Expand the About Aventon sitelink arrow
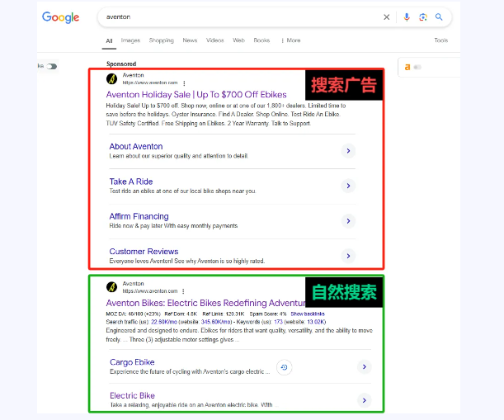Image resolution: width=504 pixels, height=420 pixels. coord(348,151)
